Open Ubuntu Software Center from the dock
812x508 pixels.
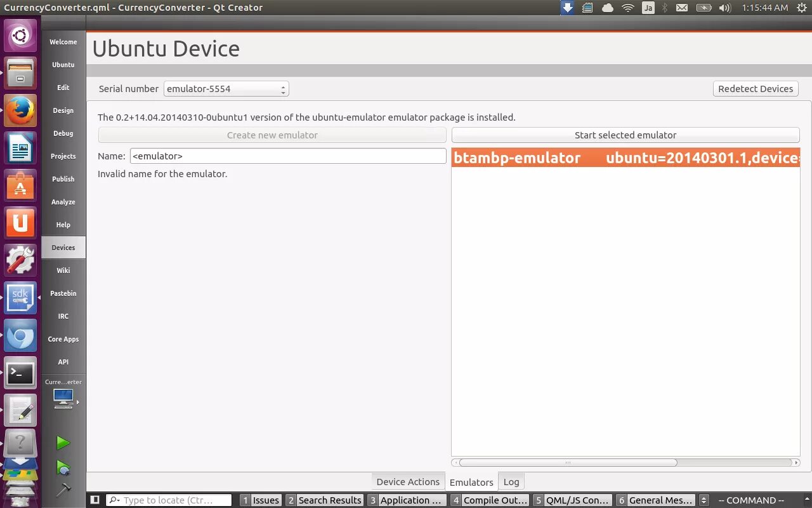click(x=20, y=185)
